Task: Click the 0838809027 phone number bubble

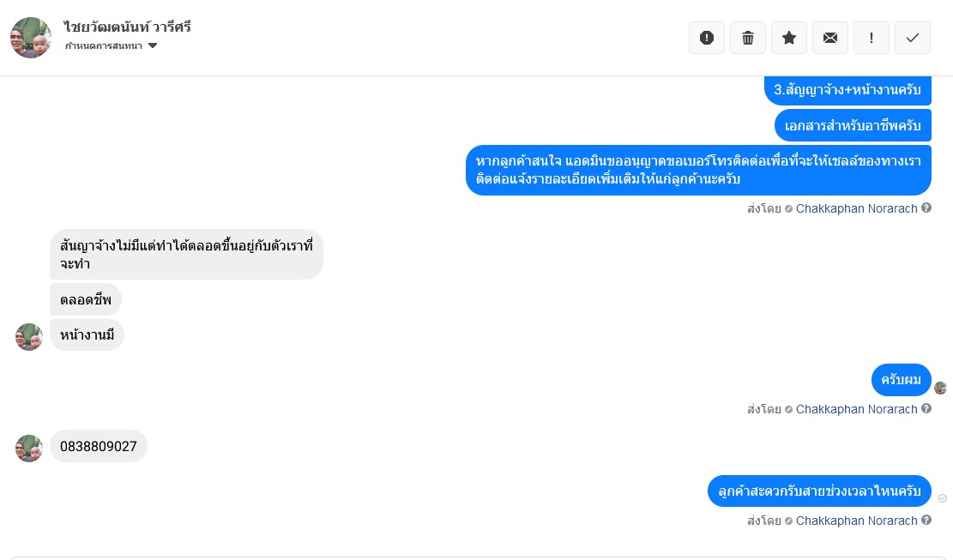Action: (99, 447)
